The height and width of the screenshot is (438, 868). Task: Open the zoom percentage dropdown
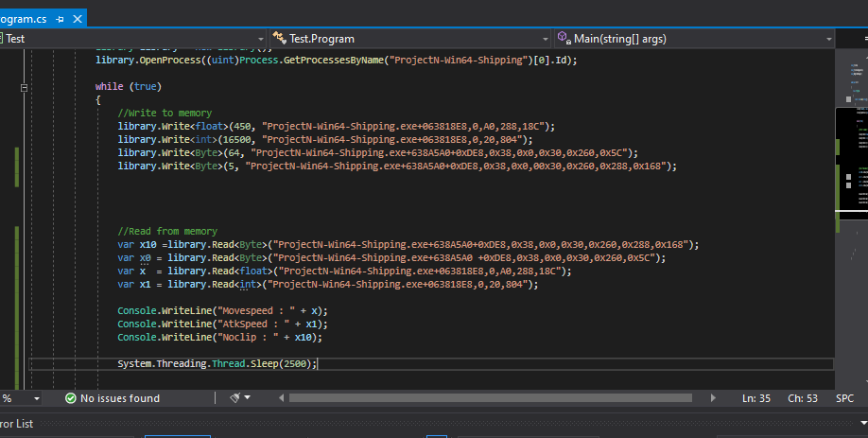37,398
